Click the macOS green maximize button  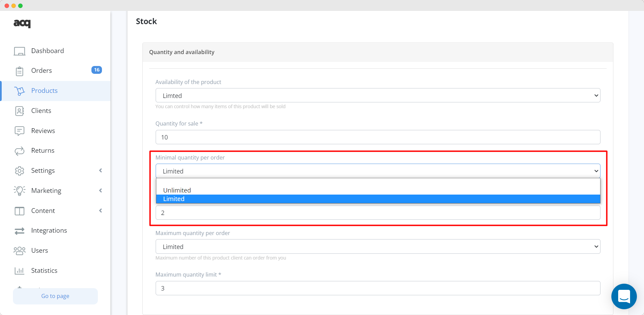[20, 6]
